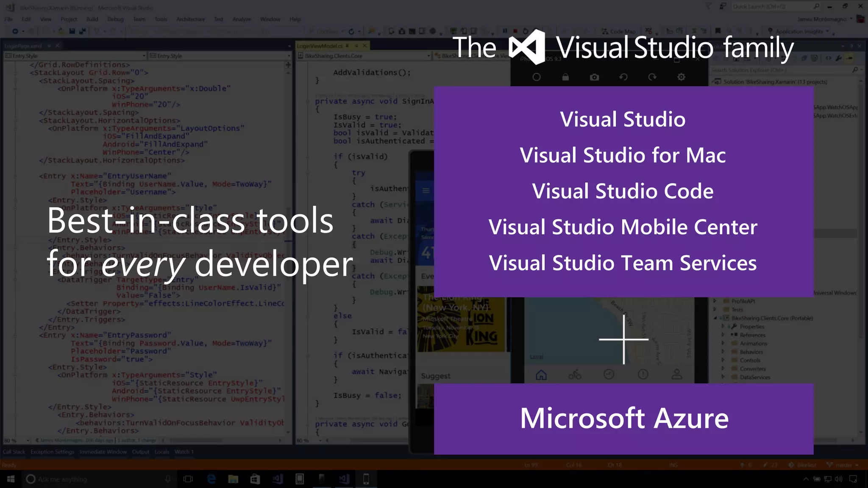
Task: Open the Watch 1 tab
Action: (x=184, y=452)
